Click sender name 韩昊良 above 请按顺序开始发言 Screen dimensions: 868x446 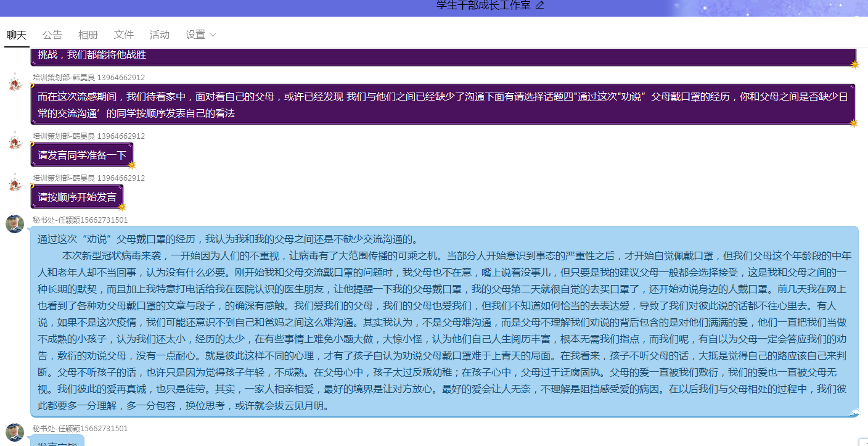(89, 178)
